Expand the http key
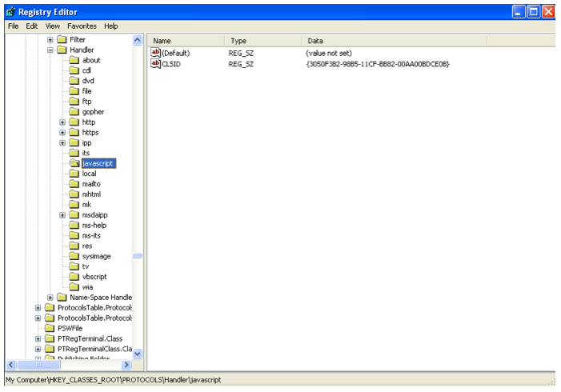This screenshot has width=561, height=392. click(62, 122)
